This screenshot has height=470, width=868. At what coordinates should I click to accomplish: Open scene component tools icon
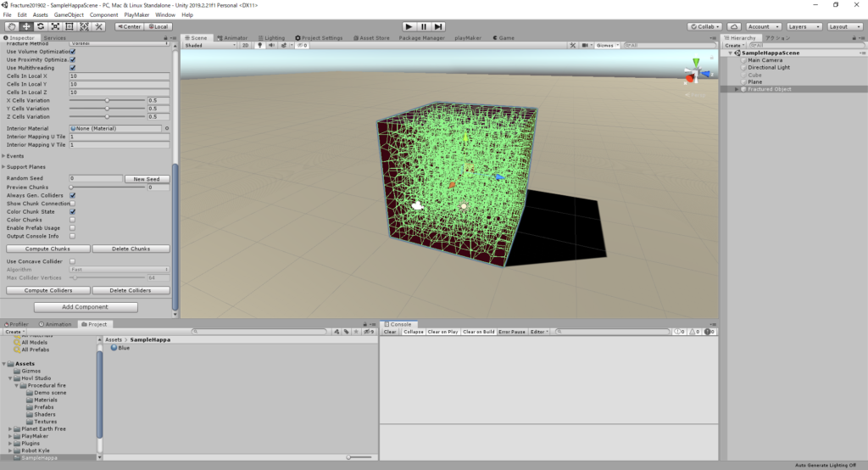point(573,46)
